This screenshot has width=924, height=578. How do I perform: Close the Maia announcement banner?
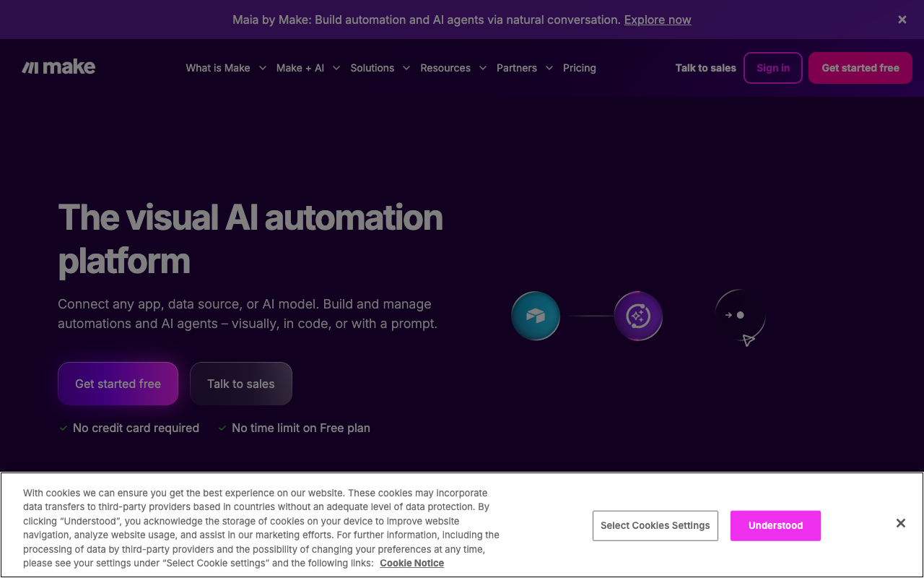[x=902, y=20]
